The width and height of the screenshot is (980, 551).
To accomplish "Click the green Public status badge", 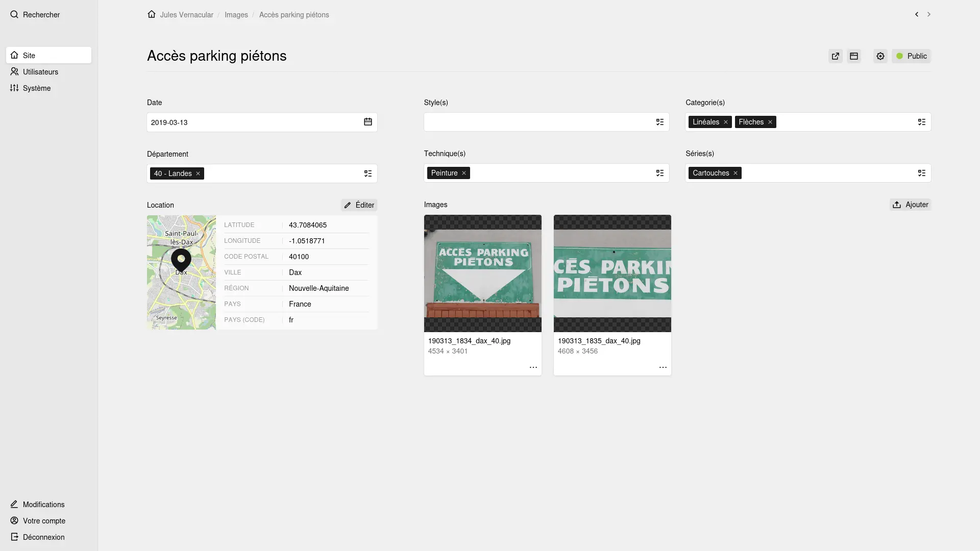I will 911,56.
